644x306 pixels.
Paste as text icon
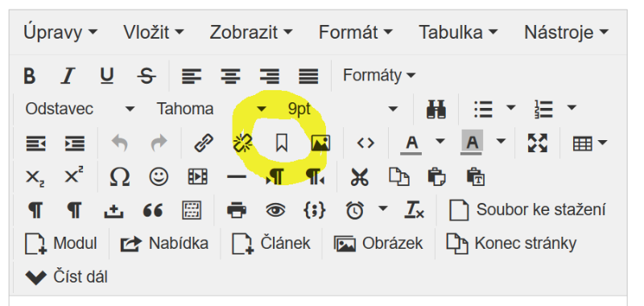tap(476, 177)
